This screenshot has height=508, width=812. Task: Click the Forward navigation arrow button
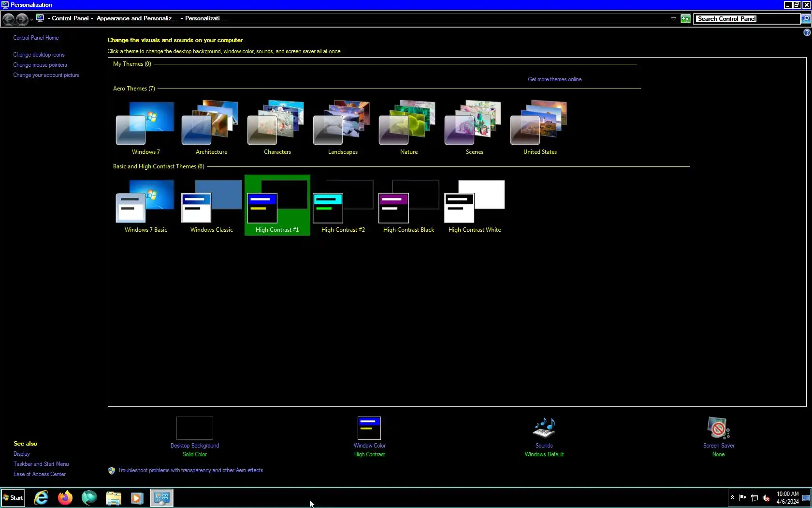pyautogui.click(x=22, y=19)
